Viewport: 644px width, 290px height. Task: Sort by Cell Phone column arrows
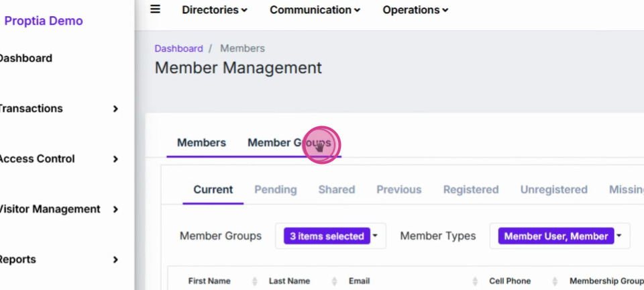[555, 281]
